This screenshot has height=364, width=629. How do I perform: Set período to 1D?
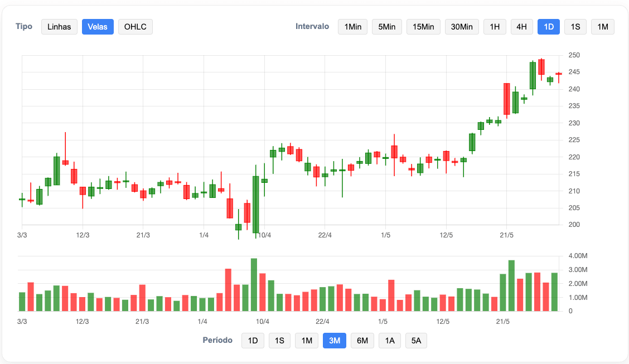[x=253, y=341]
